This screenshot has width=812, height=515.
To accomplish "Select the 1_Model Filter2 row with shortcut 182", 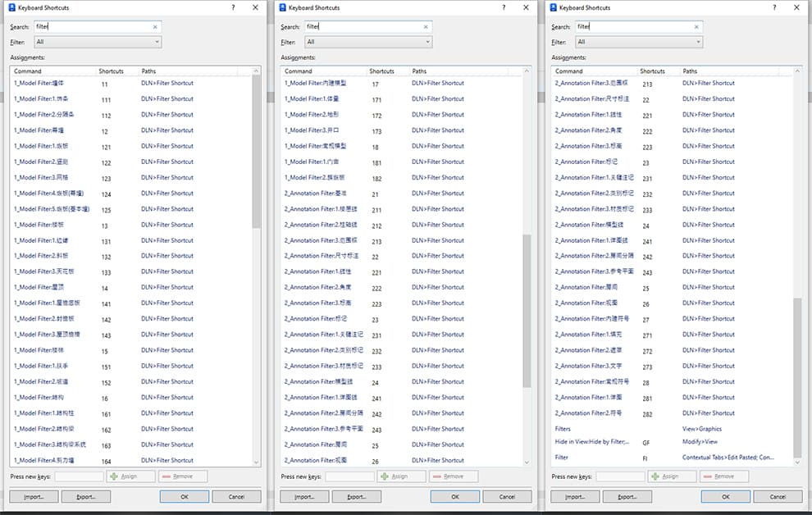I will 402,177.
